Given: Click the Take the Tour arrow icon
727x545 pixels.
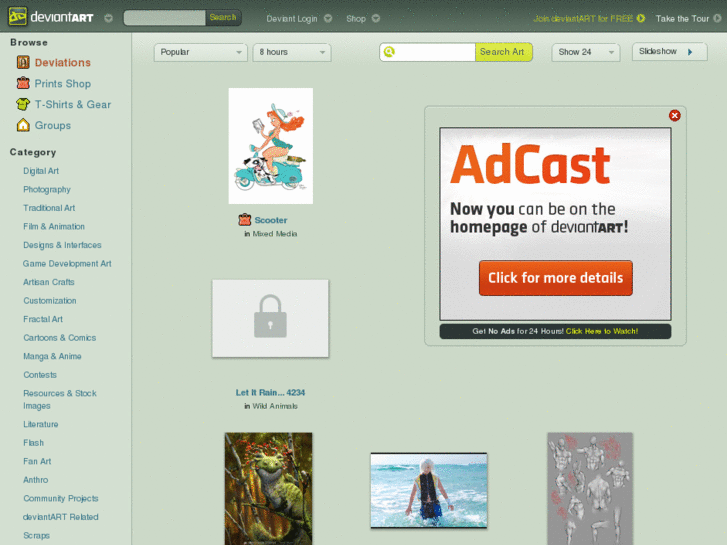Looking at the screenshot, I should 717,19.
